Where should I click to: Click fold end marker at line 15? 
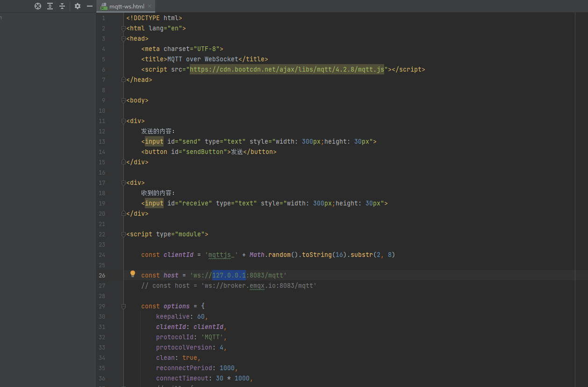click(x=123, y=162)
